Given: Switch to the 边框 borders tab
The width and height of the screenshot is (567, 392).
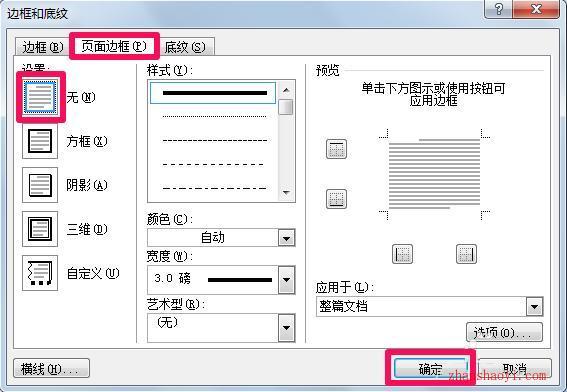Looking at the screenshot, I should (x=42, y=47).
